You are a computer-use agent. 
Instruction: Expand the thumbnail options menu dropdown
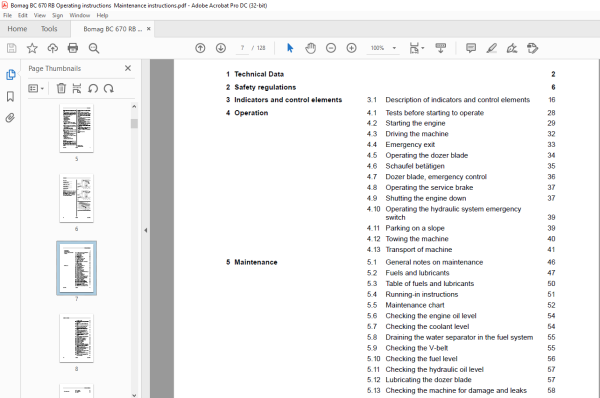pyautogui.click(x=36, y=88)
